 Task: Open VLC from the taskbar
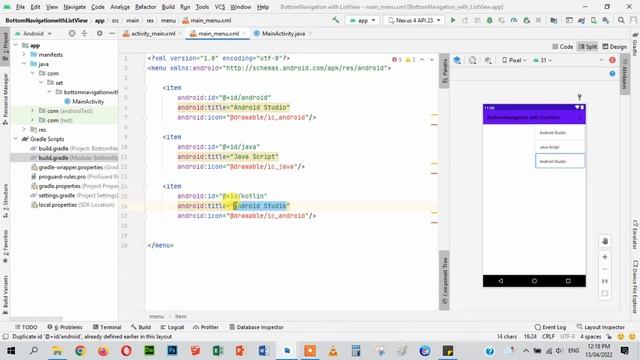[333, 351]
